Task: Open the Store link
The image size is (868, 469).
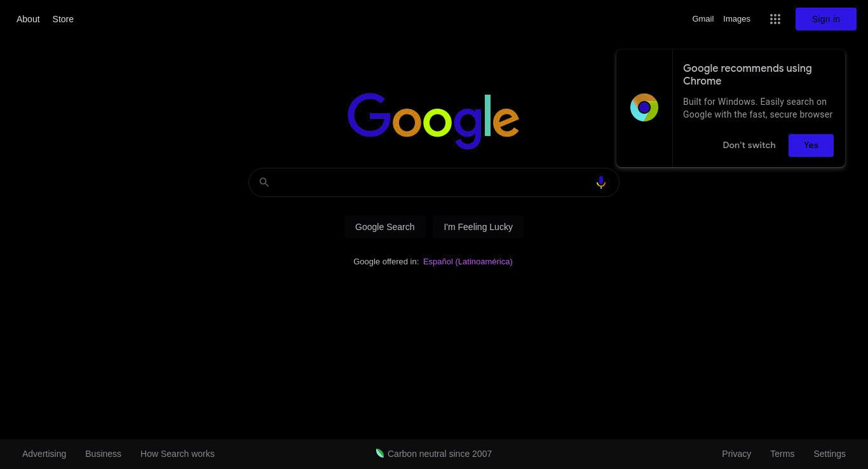Action: [x=63, y=19]
